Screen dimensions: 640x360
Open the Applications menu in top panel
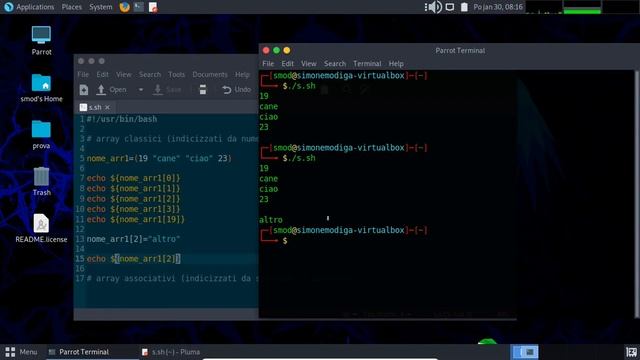(29, 7)
